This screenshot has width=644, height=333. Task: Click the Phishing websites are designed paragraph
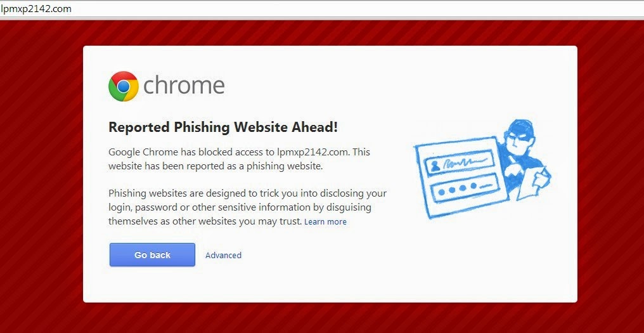pos(247,207)
